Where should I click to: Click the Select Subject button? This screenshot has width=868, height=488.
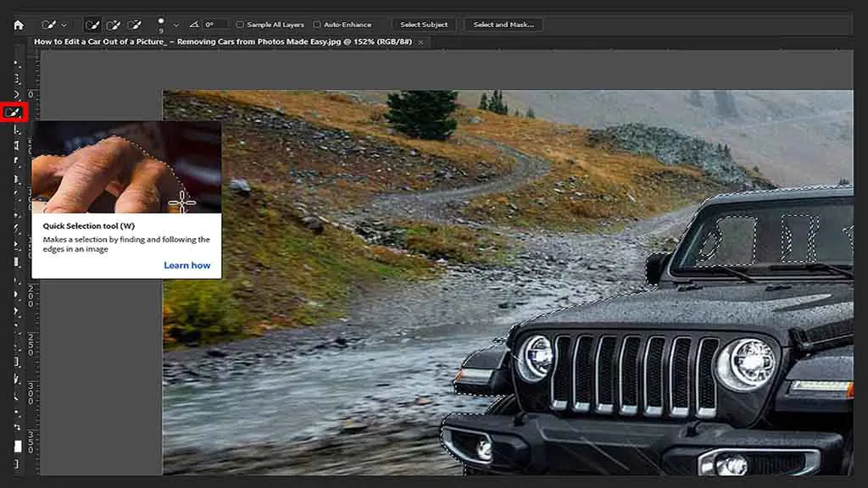424,25
